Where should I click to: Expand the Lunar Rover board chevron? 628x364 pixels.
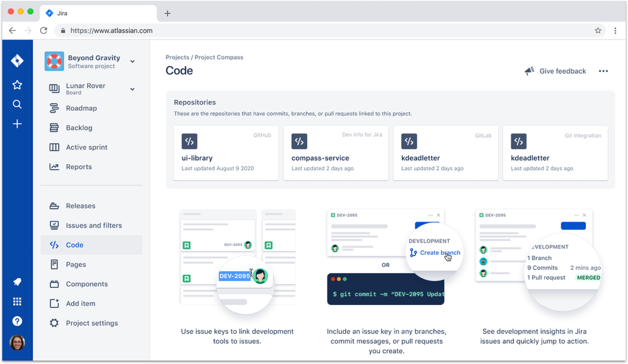click(132, 89)
